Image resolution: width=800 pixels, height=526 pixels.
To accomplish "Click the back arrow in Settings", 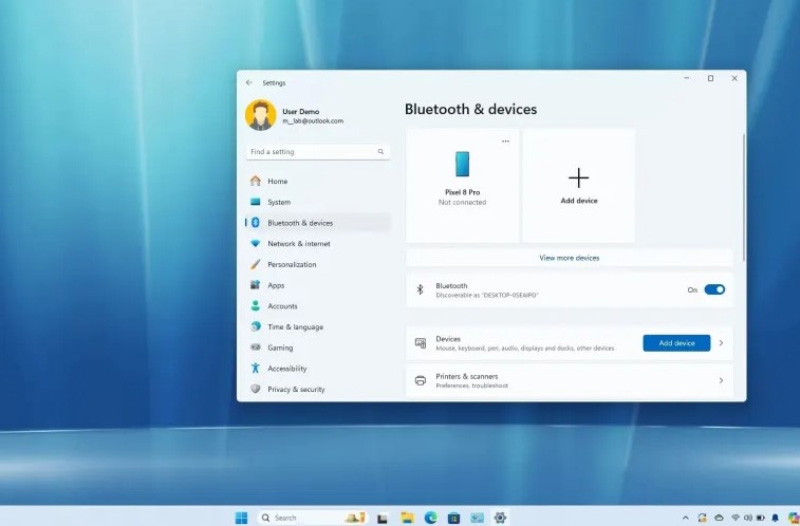I will coord(249,83).
